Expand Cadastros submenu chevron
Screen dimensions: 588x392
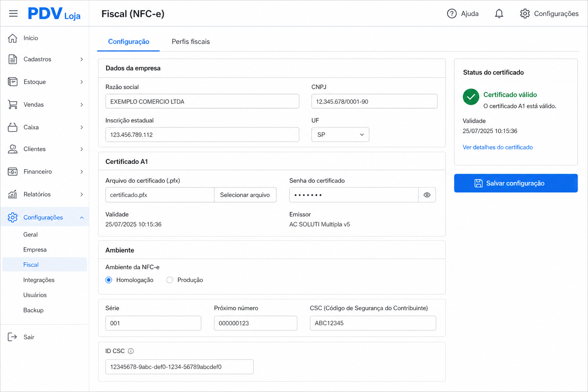pyautogui.click(x=82, y=59)
